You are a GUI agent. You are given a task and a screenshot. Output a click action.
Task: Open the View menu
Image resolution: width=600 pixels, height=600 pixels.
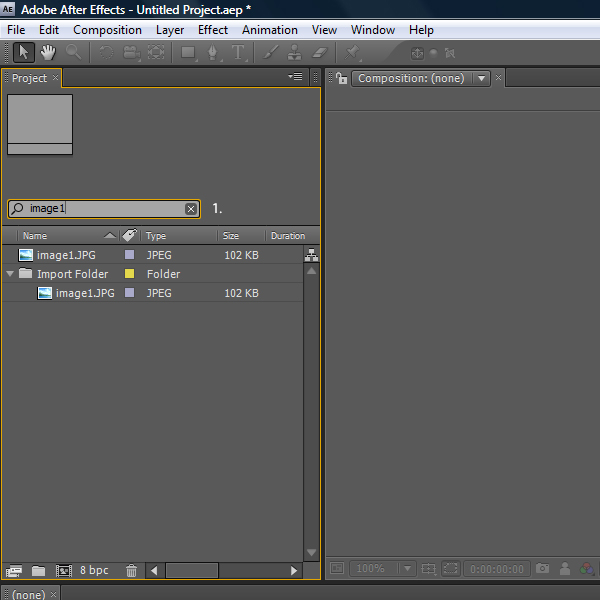(324, 30)
